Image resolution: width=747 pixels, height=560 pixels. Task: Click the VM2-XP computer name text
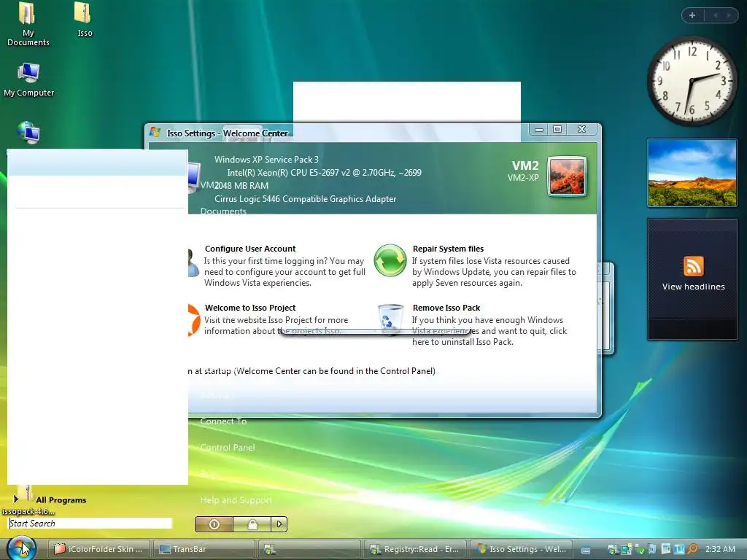(523, 178)
